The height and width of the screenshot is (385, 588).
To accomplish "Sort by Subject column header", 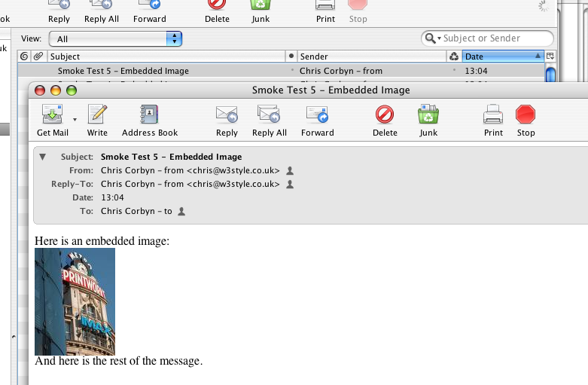I will (166, 57).
